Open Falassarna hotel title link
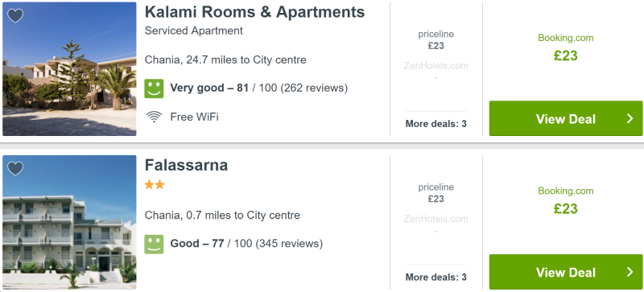This screenshot has height=292, width=644. 186,165
